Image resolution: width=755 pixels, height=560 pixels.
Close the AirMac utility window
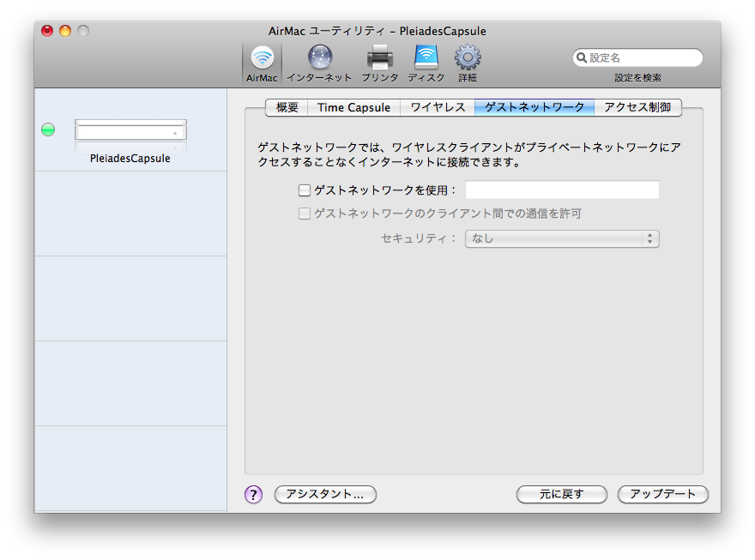coord(47,31)
